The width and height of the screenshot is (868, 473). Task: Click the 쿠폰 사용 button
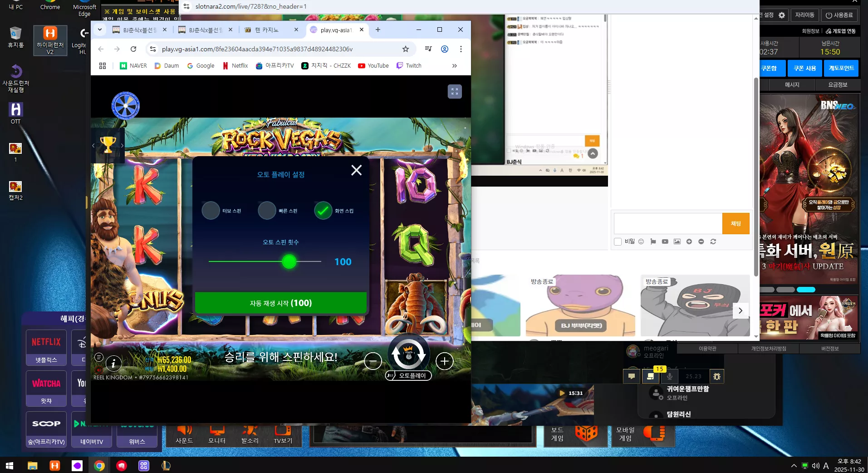(805, 68)
